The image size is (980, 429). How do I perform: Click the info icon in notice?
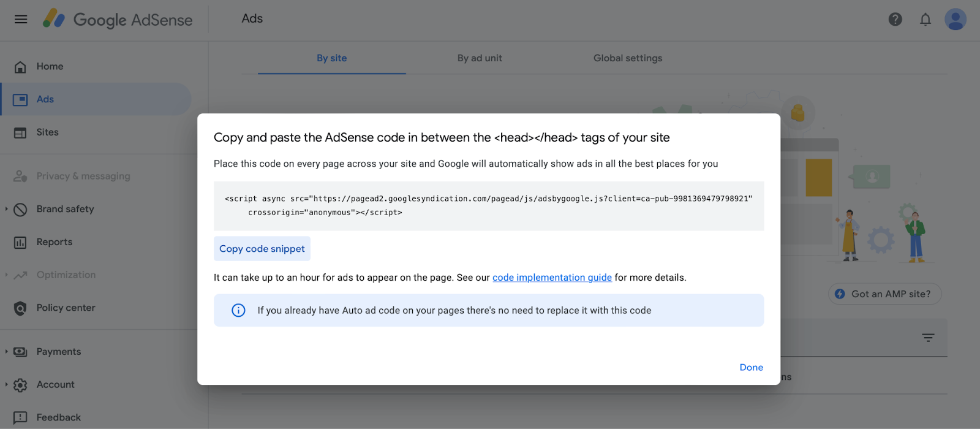[x=238, y=311]
